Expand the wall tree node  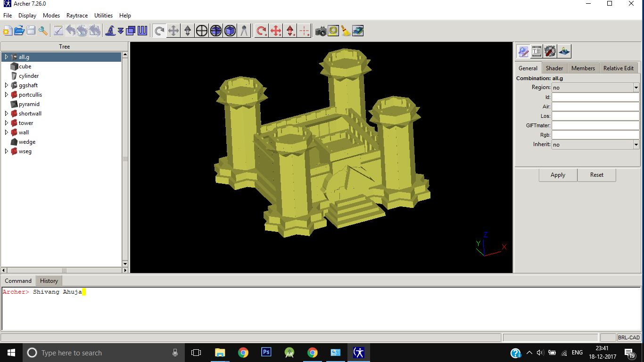tap(7, 132)
